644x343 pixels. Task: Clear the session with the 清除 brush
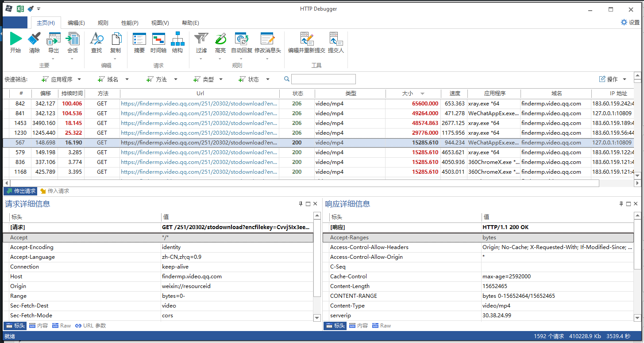coord(34,39)
